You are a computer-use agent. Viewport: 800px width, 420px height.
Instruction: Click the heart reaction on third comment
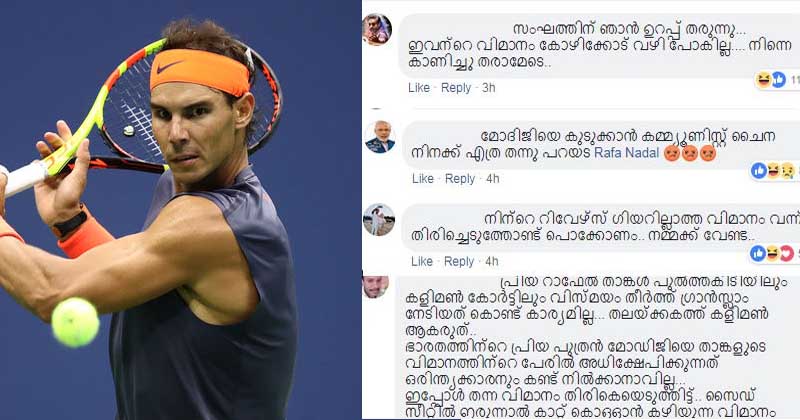tap(787, 253)
